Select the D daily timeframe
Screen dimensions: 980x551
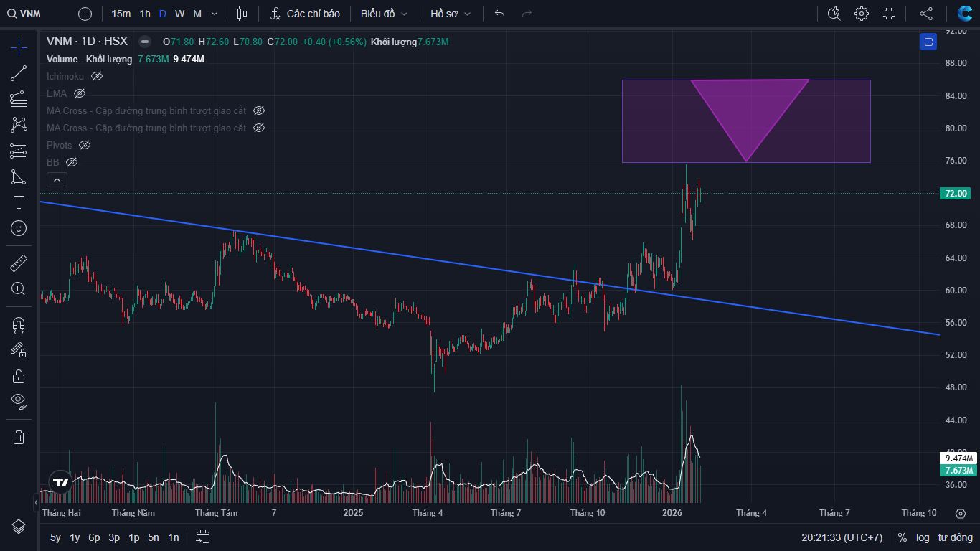click(163, 14)
